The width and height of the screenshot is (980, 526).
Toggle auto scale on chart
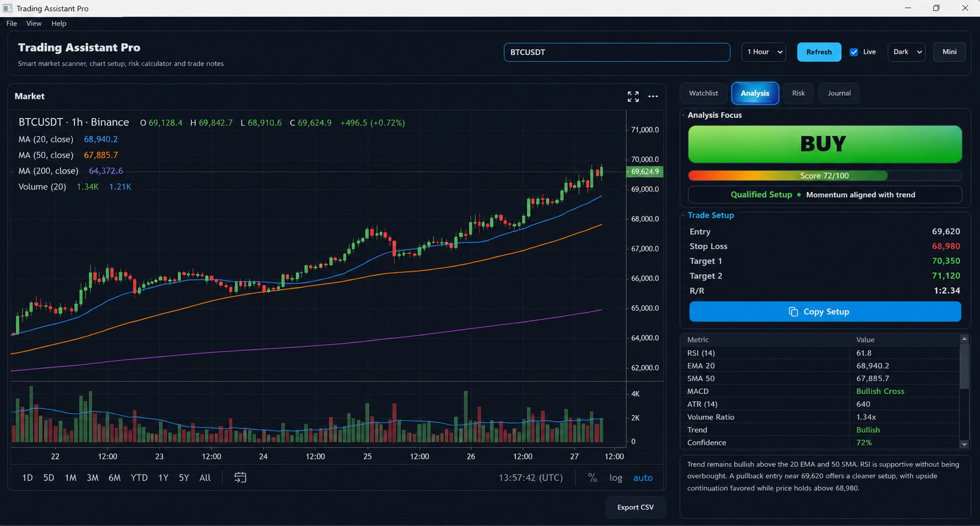click(x=643, y=477)
